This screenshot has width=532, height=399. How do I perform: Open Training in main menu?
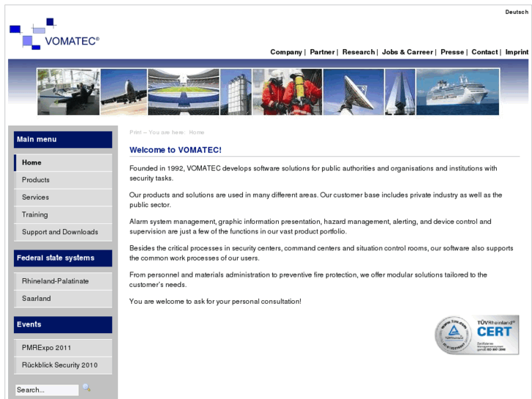[63, 215]
